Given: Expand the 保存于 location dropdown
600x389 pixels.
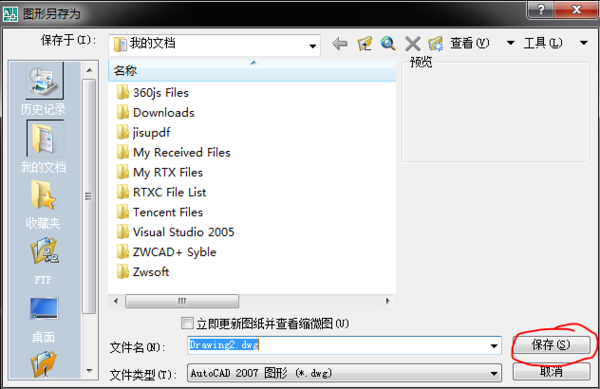Looking at the screenshot, I should [313, 46].
